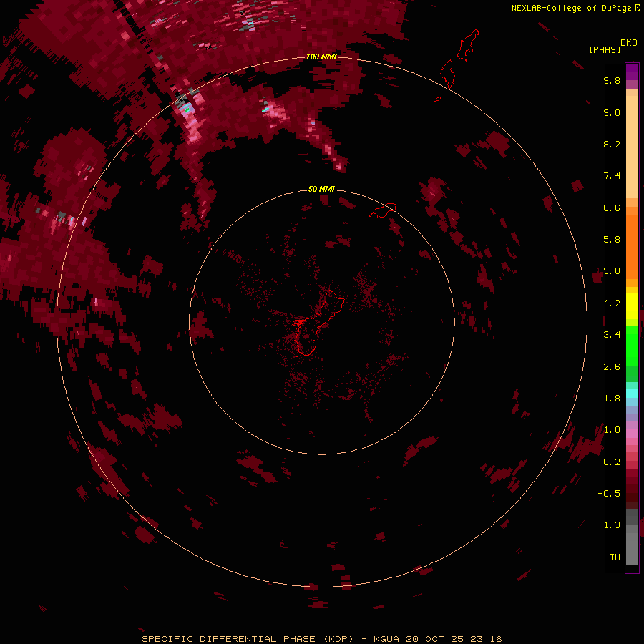Select the cyan segment of the color bar
644x644 pixels.
pos(632,394)
